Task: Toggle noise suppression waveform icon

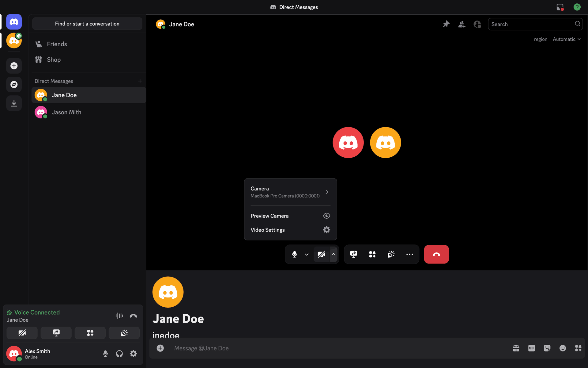Action: 119,316
